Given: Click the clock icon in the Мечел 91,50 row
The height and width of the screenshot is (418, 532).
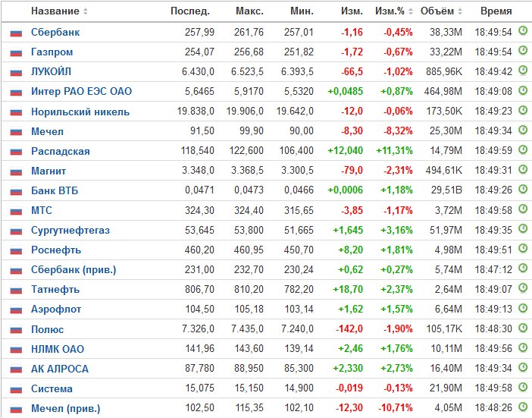Looking at the screenshot, I should (523, 130).
